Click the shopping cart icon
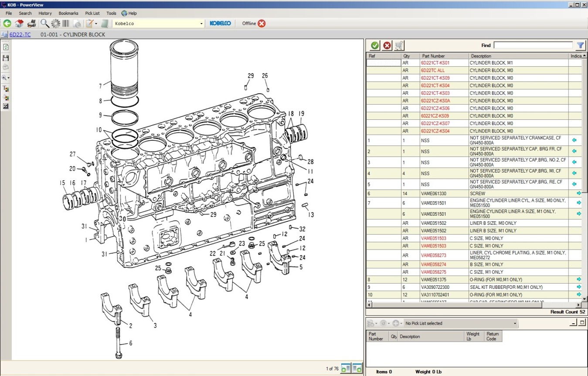The width and height of the screenshot is (588, 376). (x=399, y=45)
